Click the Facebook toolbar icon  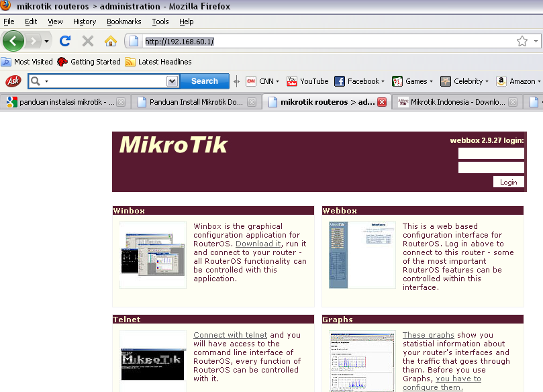pos(340,81)
